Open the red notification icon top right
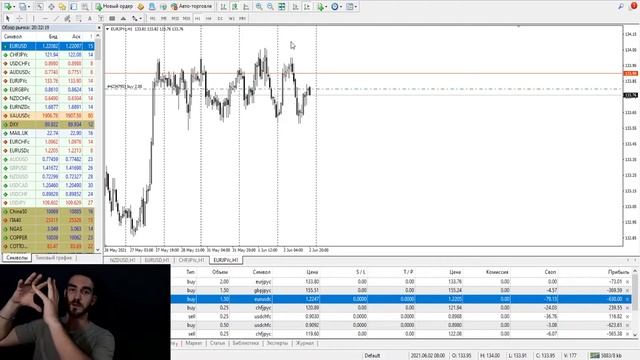The width and height of the screenshot is (640, 360). coord(634,7)
